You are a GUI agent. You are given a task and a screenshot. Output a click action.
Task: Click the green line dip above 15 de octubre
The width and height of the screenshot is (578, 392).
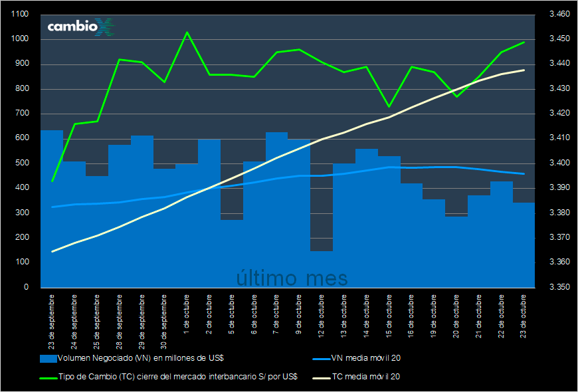pos(389,106)
